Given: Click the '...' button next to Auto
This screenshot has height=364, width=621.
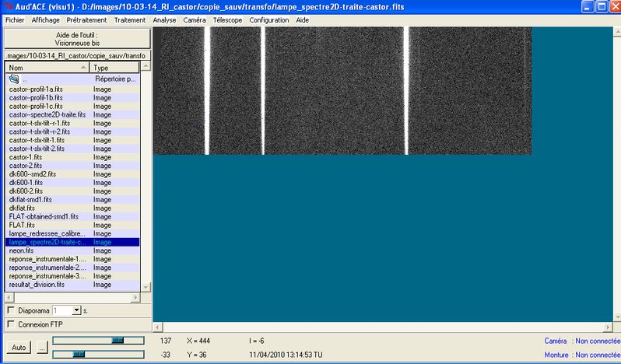Looking at the screenshot, I should [42, 348].
